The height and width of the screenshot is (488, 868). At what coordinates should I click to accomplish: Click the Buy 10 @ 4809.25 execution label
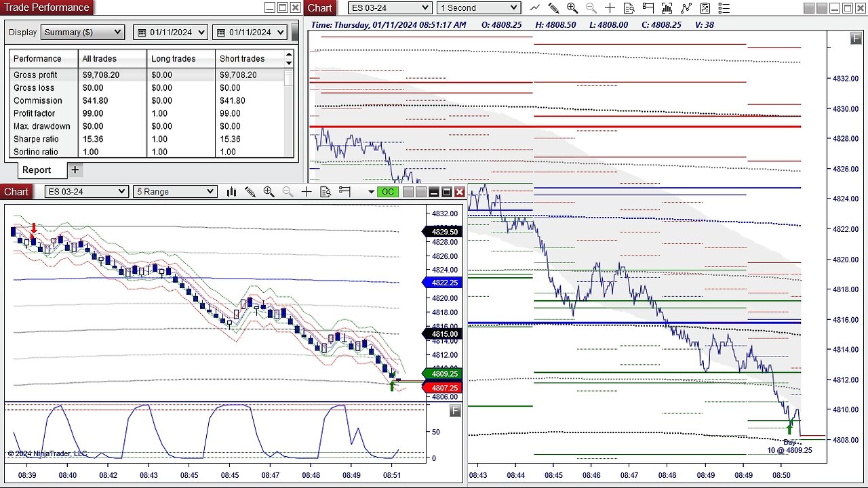(789, 446)
